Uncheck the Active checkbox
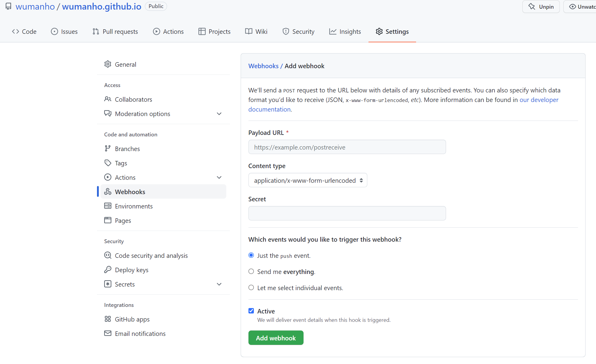This screenshot has width=596, height=364. tap(251, 311)
